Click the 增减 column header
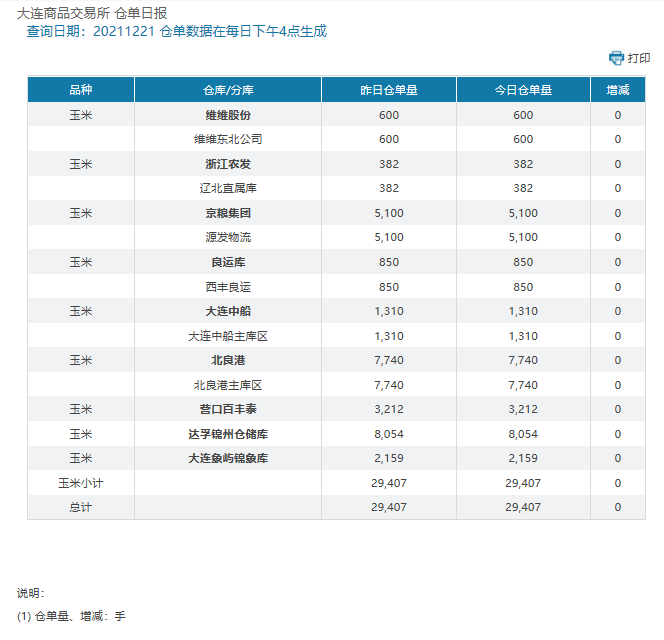 click(x=617, y=90)
